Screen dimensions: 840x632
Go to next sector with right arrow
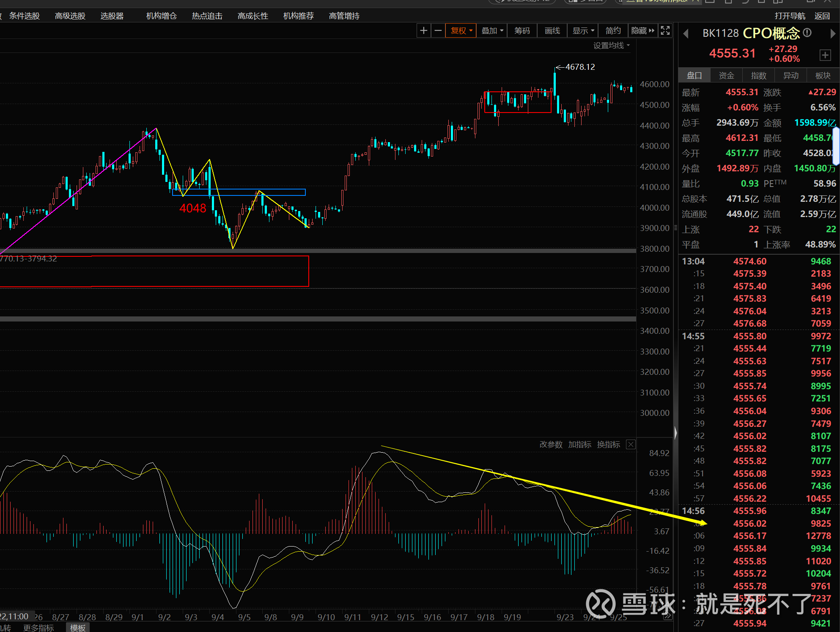click(833, 33)
